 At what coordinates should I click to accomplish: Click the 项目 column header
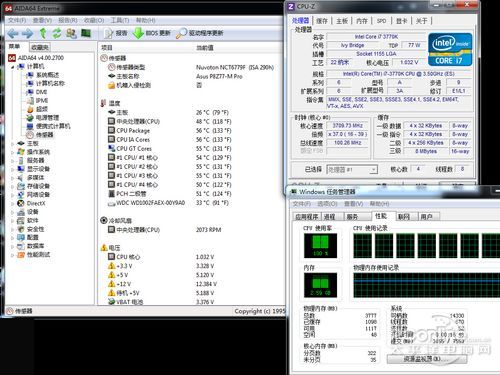[107, 48]
